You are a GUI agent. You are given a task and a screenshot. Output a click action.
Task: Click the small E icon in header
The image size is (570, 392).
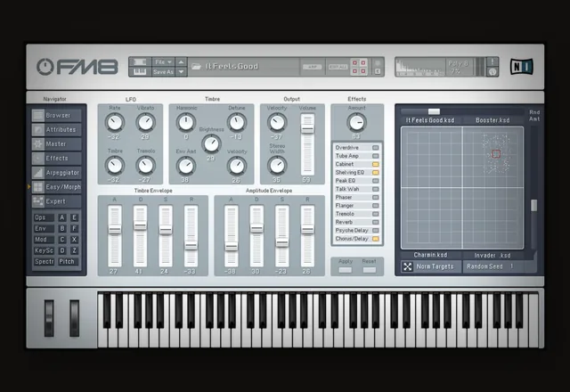tap(378, 71)
